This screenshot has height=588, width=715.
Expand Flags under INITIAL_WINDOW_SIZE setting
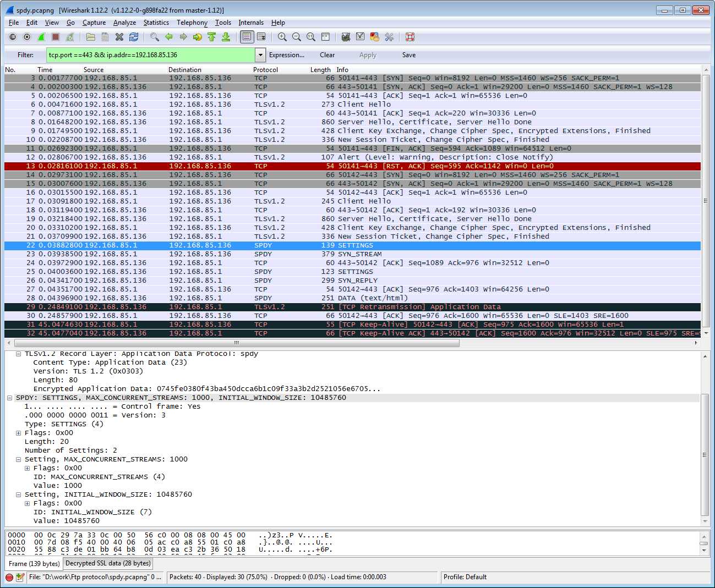coord(27,503)
